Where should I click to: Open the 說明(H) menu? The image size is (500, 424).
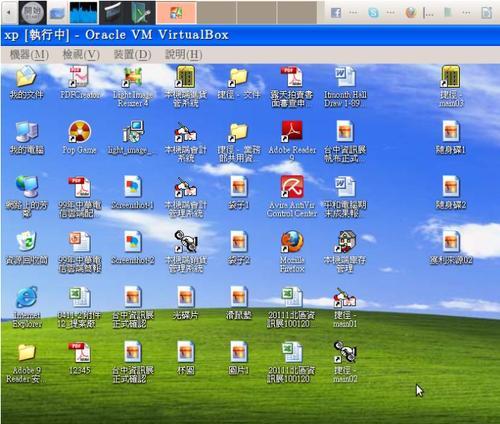point(184,54)
